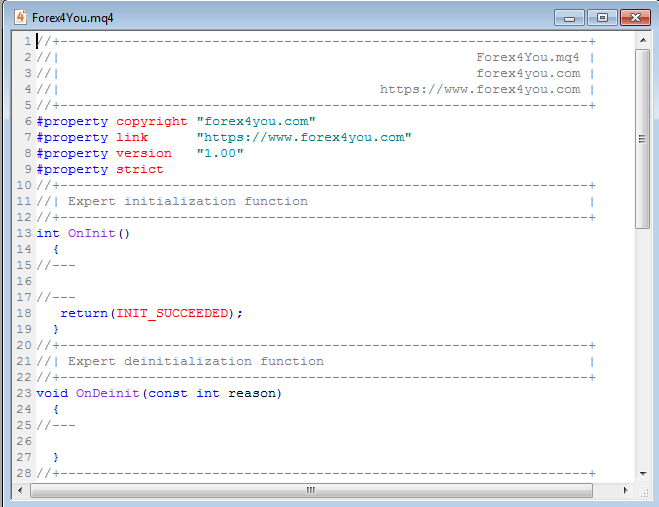Minimize the Forex4You.mq4 editor window

point(572,17)
